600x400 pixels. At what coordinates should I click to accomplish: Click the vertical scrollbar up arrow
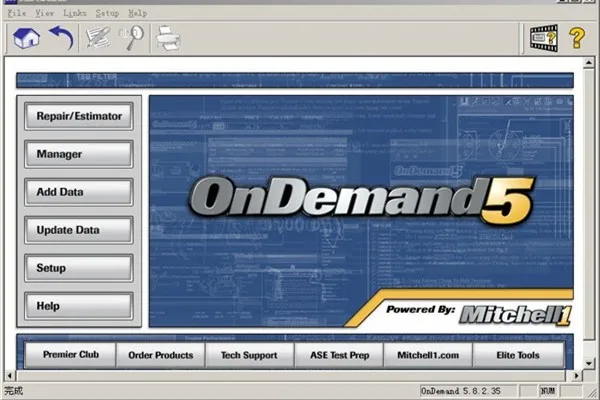589,62
